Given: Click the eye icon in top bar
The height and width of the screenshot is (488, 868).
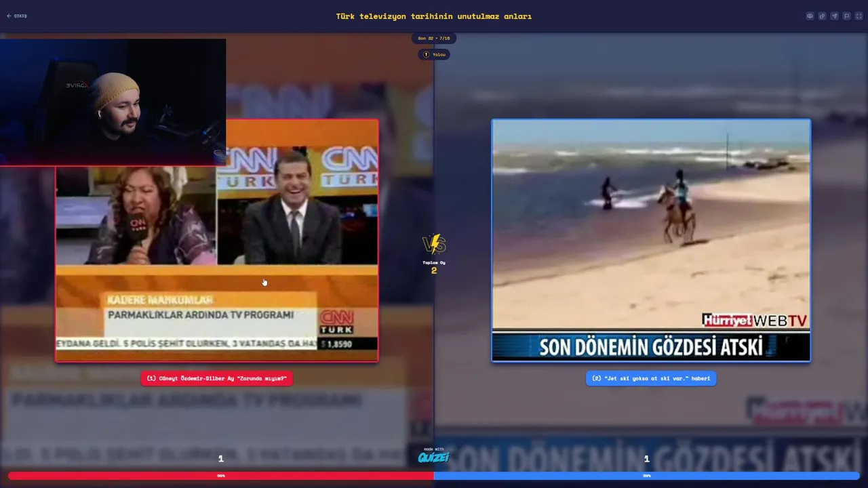Looking at the screenshot, I should (810, 16).
